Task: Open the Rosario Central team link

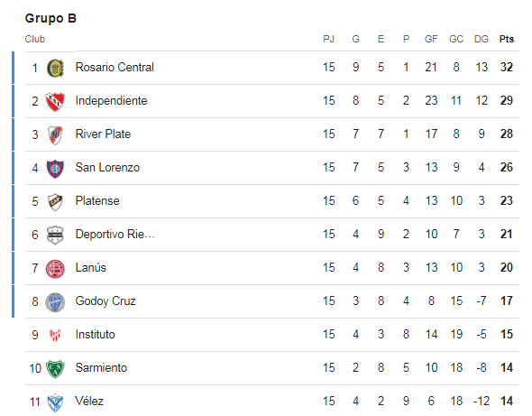Action: click(x=115, y=68)
